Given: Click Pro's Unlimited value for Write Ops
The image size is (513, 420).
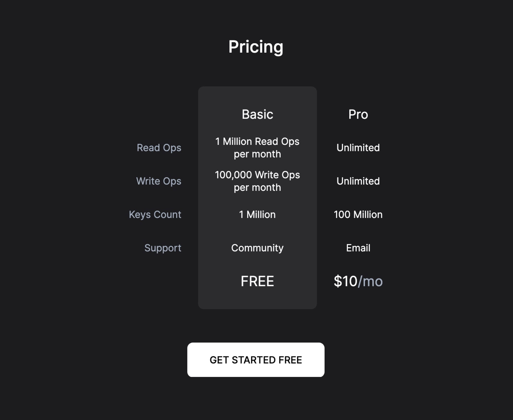Looking at the screenshot, I should pos(358,181).
